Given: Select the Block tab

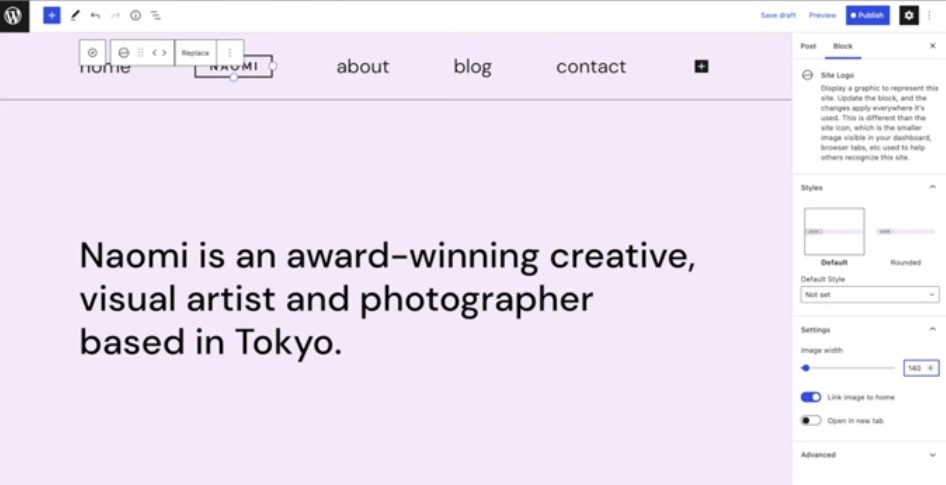Looking at the screenshot, I should coord(843,46).
